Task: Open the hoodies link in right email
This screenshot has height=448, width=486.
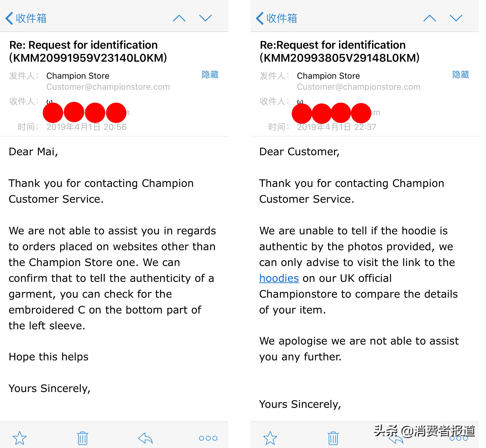Action: coord(279,278)
